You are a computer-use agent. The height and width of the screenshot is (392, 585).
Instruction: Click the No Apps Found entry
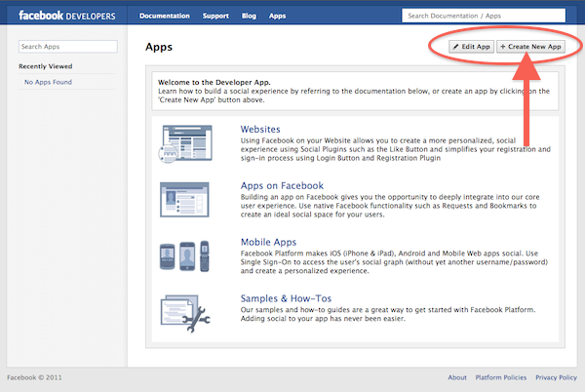[x=48, y=82]
